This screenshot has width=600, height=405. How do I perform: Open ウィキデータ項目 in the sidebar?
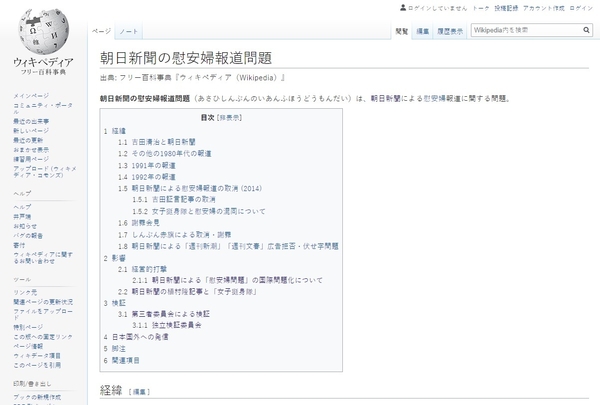pos(37,356)
